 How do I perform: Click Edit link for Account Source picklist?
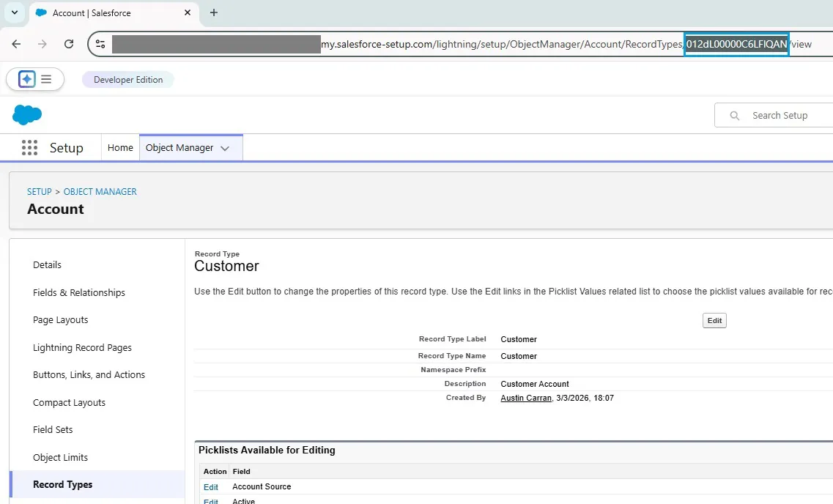(211, 487)
